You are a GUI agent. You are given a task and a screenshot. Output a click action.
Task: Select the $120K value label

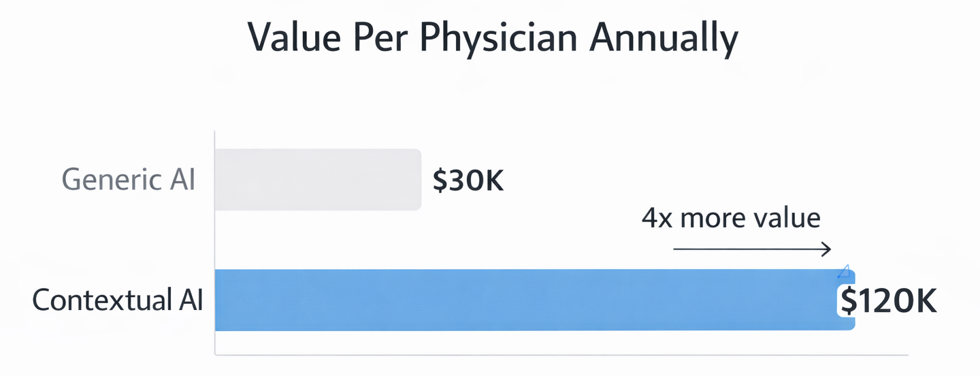click(889, 300)
